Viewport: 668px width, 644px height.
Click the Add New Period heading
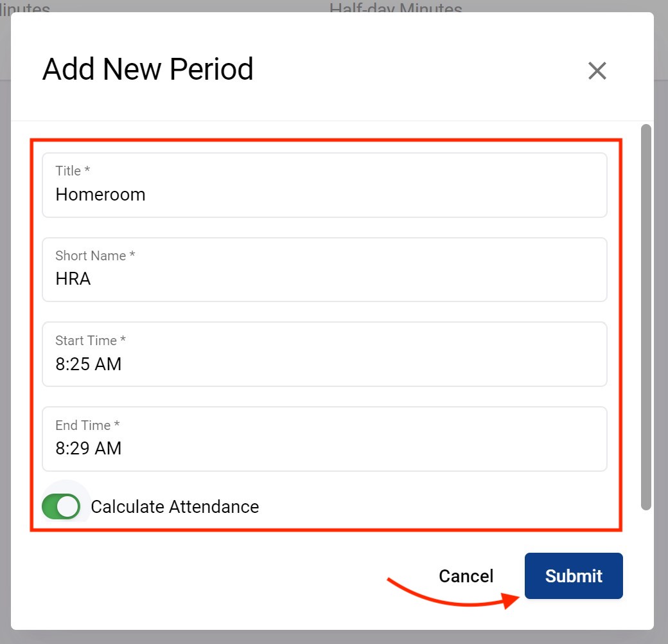(148, 69)
